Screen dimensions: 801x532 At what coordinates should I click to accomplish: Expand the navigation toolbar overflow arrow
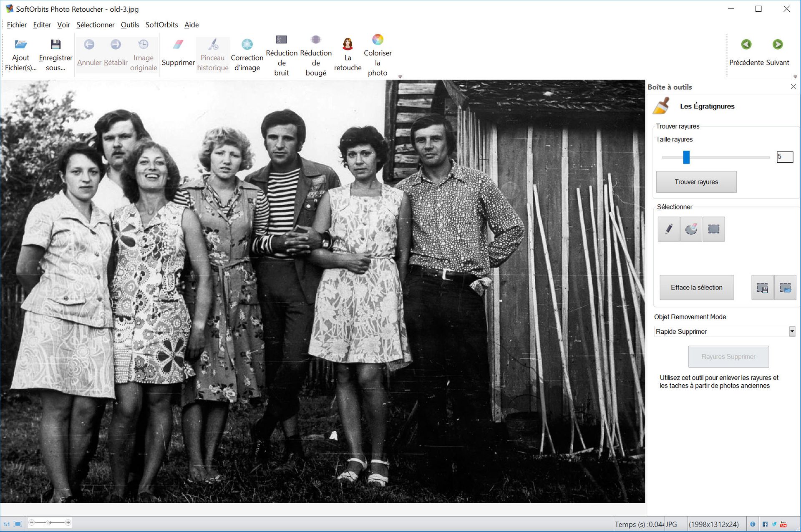(795, 77)
